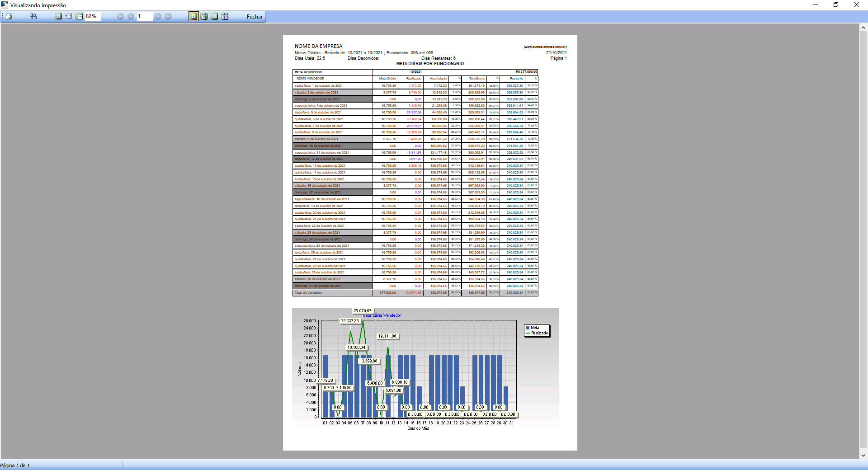The image size is (868, 470).
Task: Click row 'domingo, 3 de outubro de 2021'
Action: pos(415,99)
